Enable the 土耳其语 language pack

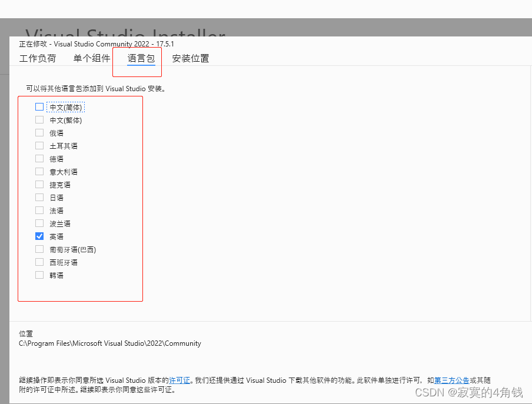pos(39,146)
